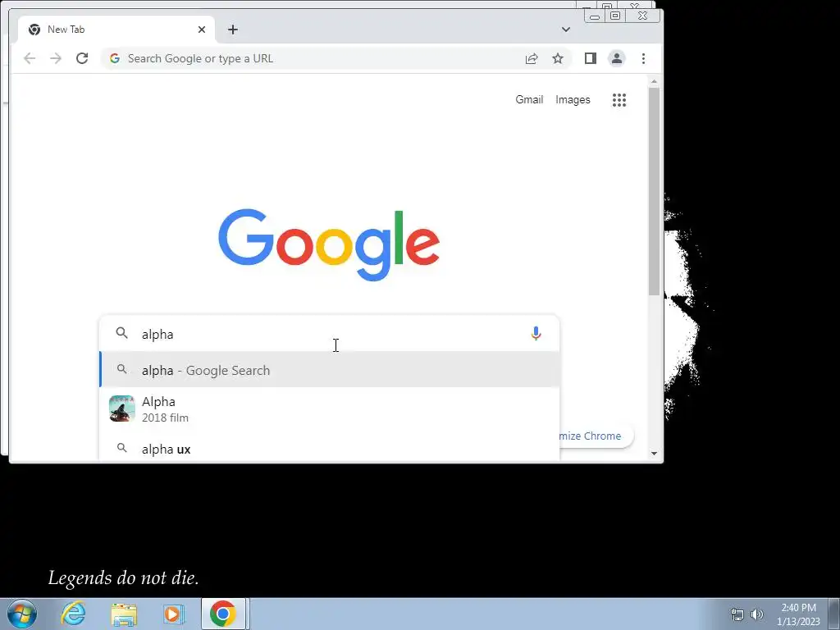The image size is (840, 630).
Task: Open the network tray icon
Action: (x=737, y=614)
